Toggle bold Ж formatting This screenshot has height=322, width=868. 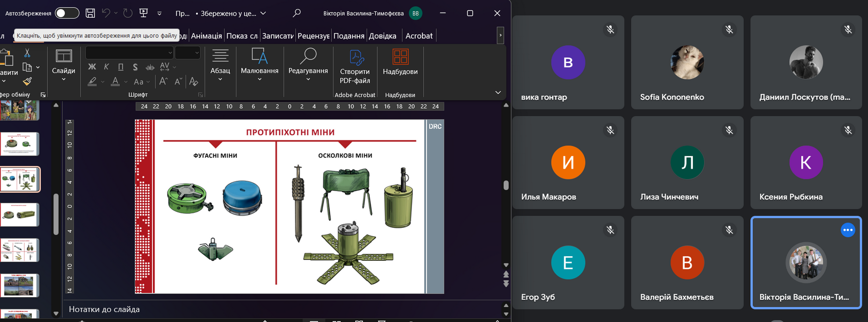click(92, 67)
